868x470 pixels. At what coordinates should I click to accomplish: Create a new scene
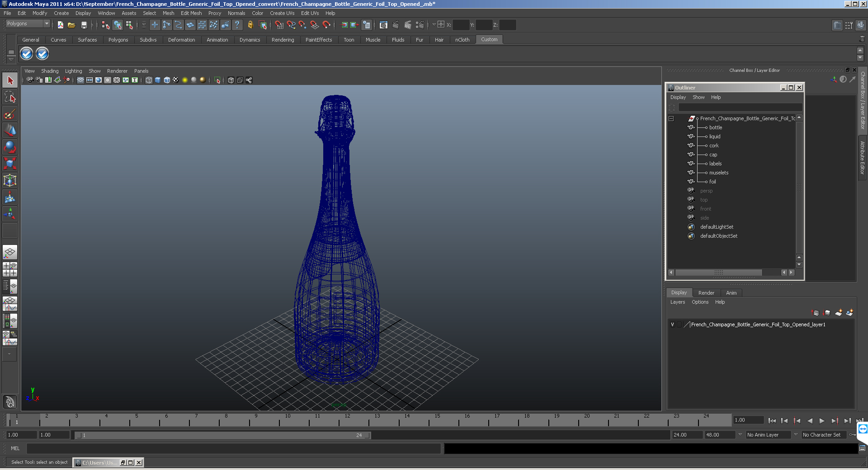pos(60,25)
